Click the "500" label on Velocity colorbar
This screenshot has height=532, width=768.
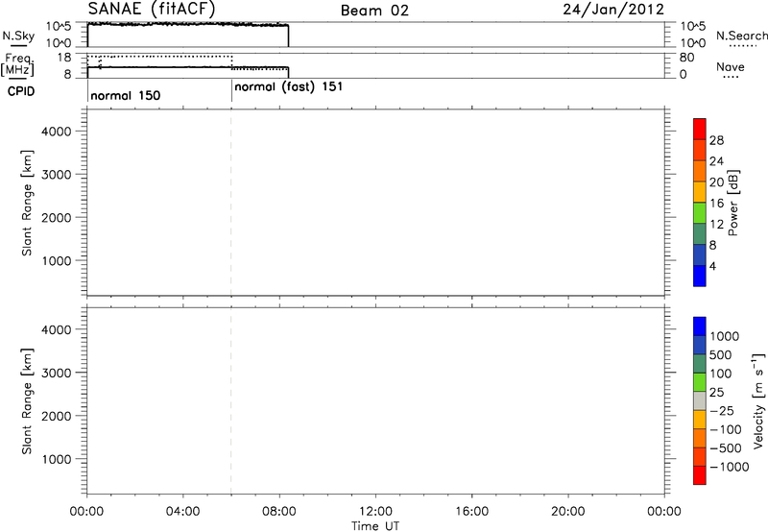click(720, 354)
